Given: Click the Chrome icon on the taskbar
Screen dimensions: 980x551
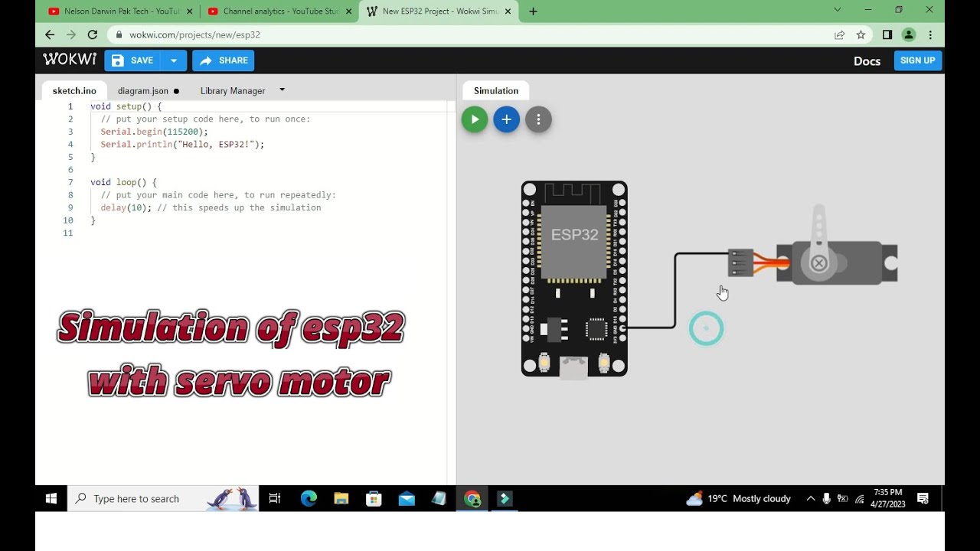Looking at the screenshot, I should [472, 498].
